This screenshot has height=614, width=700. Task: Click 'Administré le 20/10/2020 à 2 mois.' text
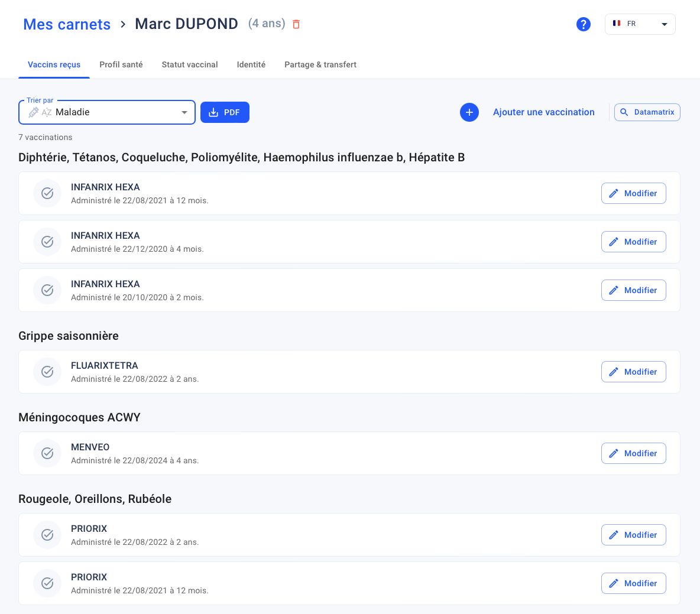137,298
